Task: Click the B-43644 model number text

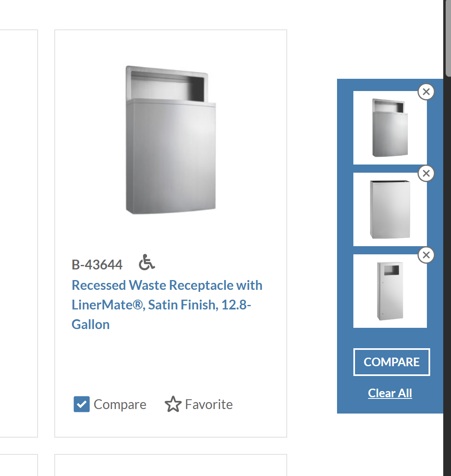Action: [x=97, y=265]
